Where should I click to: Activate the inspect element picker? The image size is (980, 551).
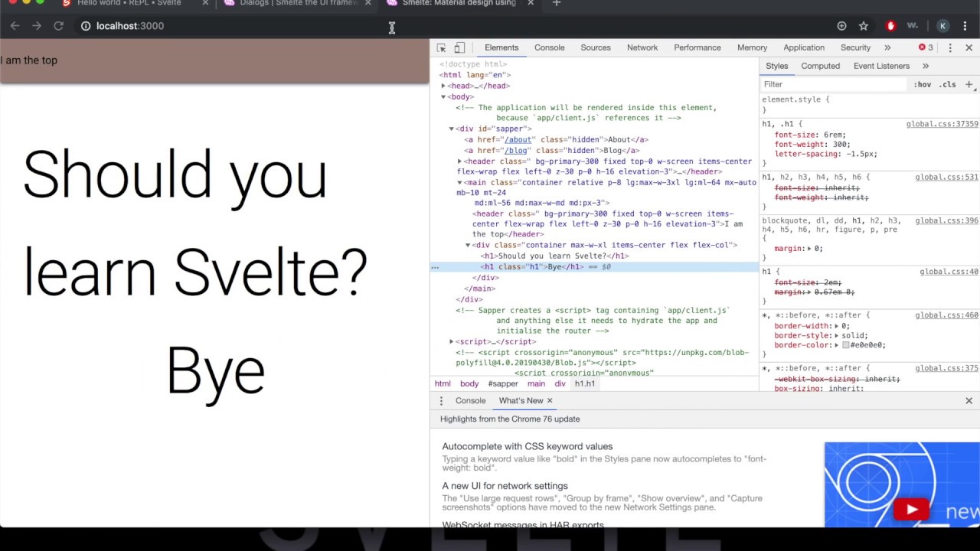[x=441, y=47]
